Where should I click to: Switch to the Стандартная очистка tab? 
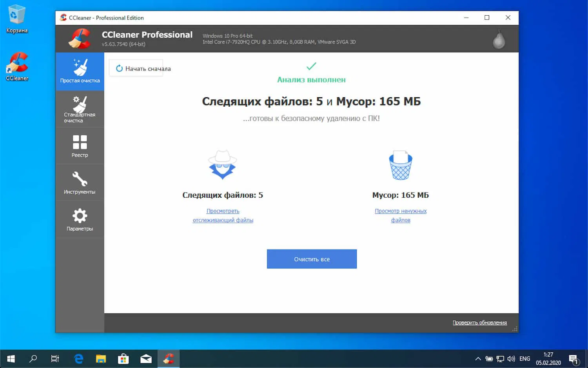pos(80,109)
